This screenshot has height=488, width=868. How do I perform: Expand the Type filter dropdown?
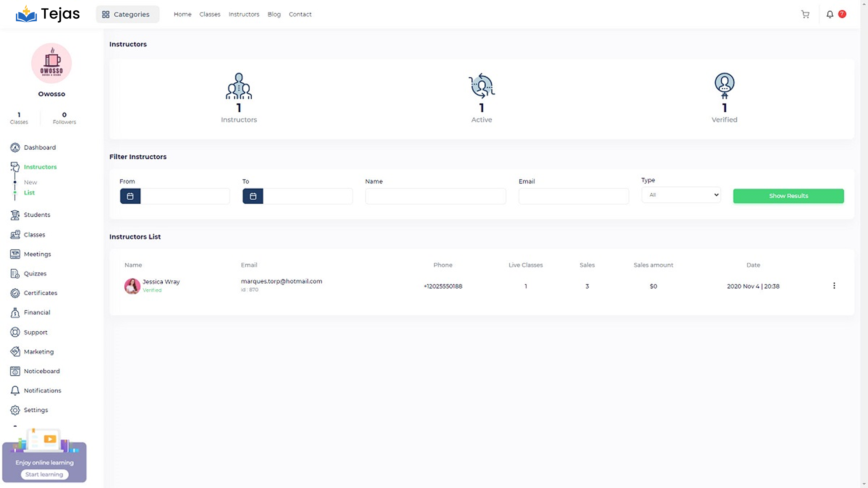pos(681,195)
